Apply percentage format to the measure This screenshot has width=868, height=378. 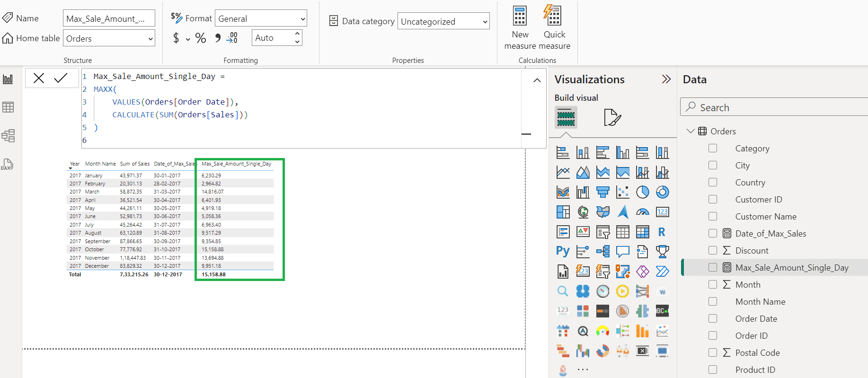201,38
